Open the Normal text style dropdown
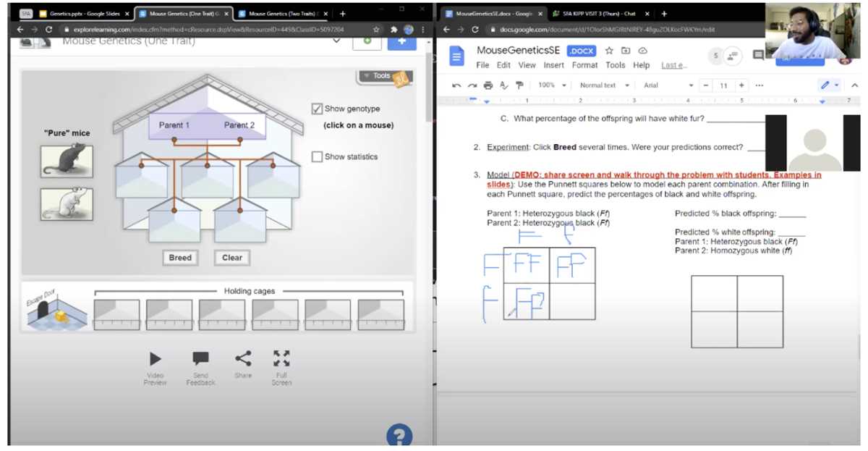Image resolution: width=868 pixels, height=451 pixels. pos(604,85)
